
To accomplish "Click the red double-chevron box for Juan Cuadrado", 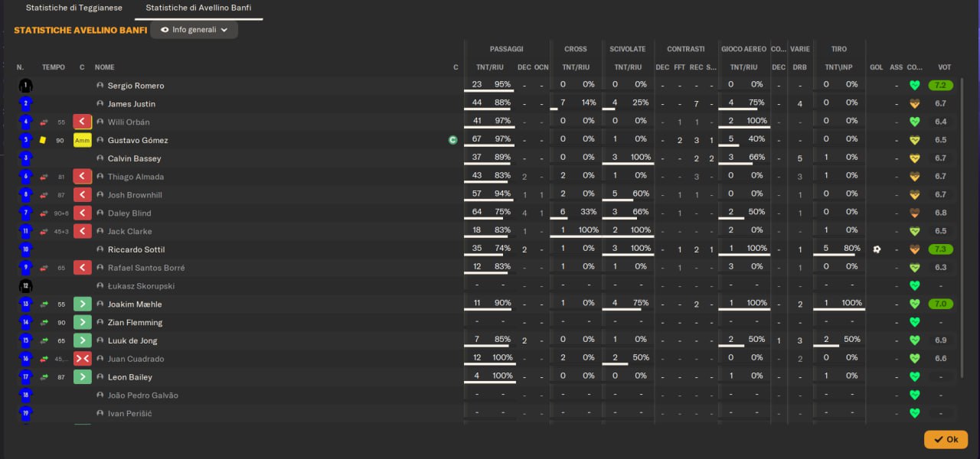I will click(x=82, y=359).
